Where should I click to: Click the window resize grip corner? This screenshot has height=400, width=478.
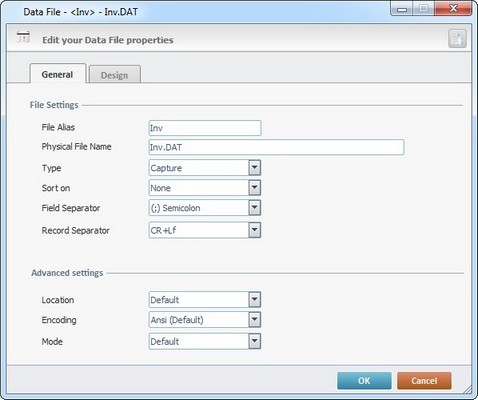tap(468, 389)
